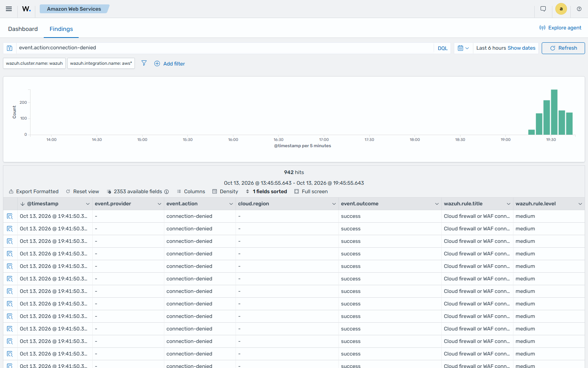Click the saved query icon

pos(10,48)
